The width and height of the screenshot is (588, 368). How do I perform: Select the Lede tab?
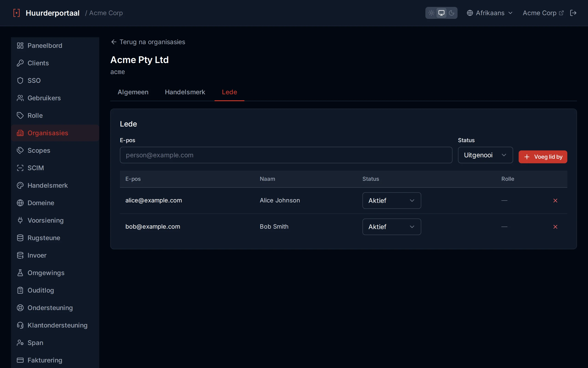point(229,92)
